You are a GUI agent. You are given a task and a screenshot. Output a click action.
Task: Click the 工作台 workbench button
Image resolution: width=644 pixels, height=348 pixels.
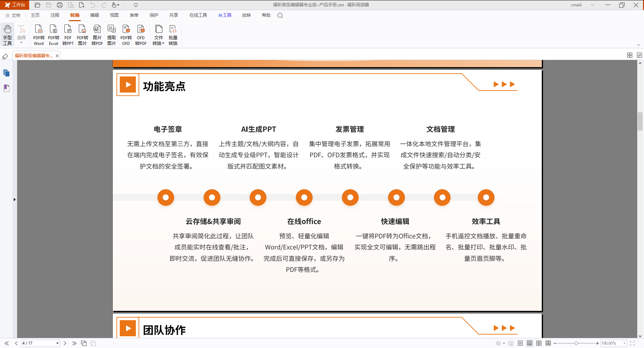point(15,5)
